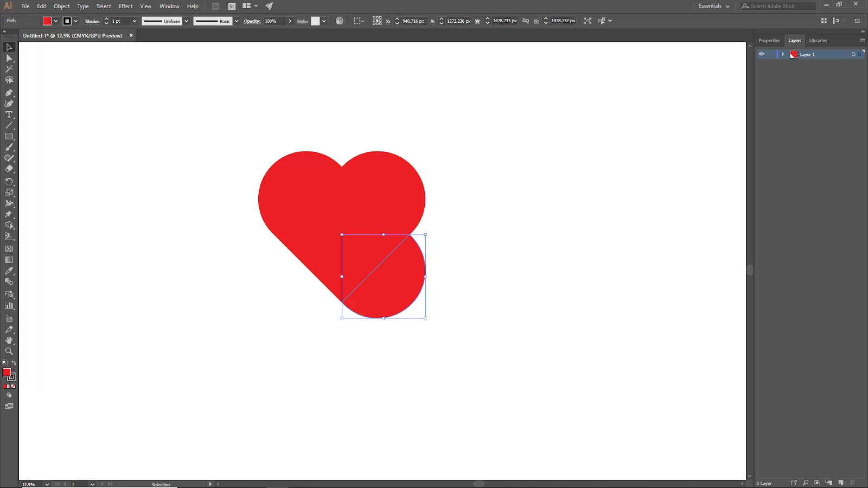Switch to the Properties tab
This screenshot has height=488, width=868.
[769, 41]
